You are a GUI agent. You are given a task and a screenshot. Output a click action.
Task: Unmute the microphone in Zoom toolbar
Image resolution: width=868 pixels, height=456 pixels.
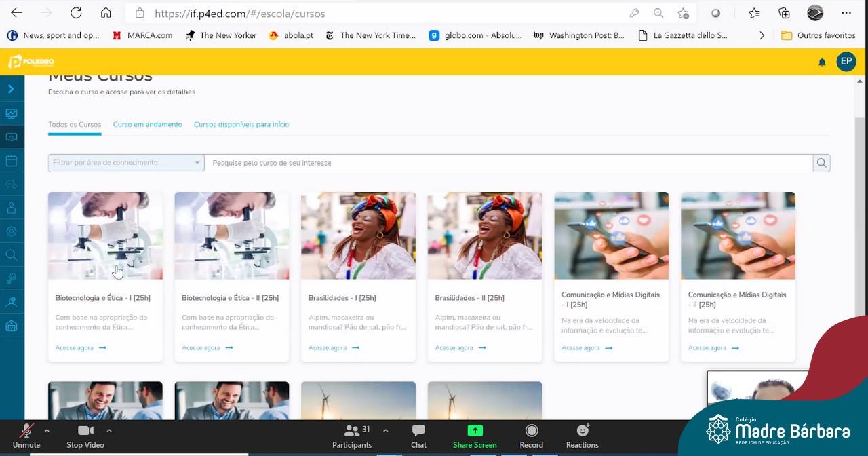pos(26,436)
